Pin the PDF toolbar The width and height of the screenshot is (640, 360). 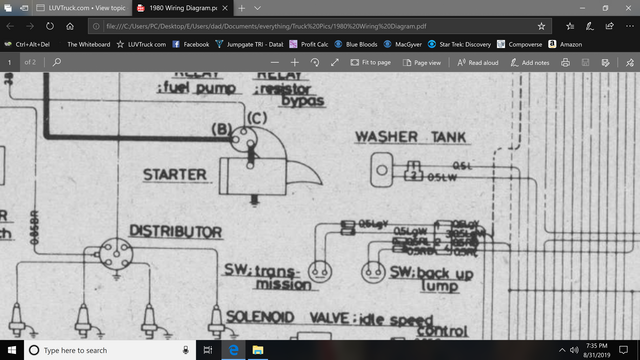630,62
